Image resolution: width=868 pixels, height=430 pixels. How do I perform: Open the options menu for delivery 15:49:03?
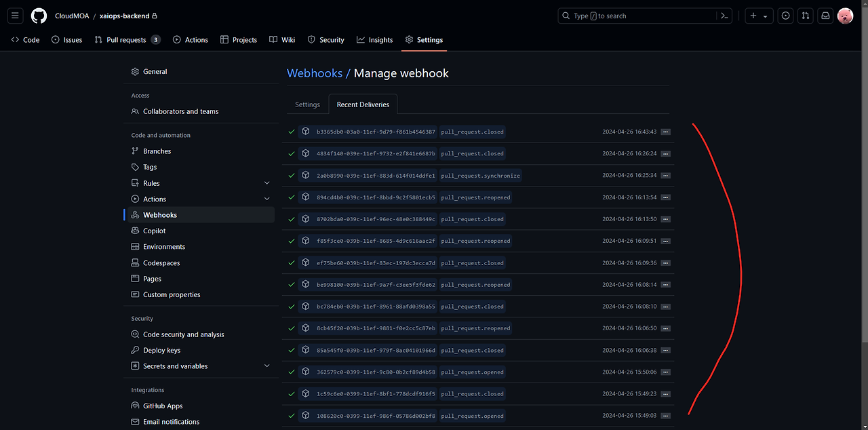tap(665, 416)
